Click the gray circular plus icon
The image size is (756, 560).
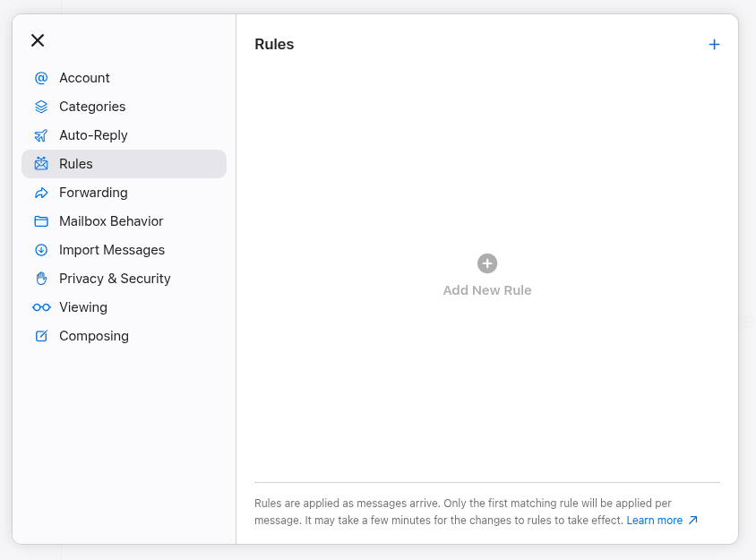pos(487,263)
